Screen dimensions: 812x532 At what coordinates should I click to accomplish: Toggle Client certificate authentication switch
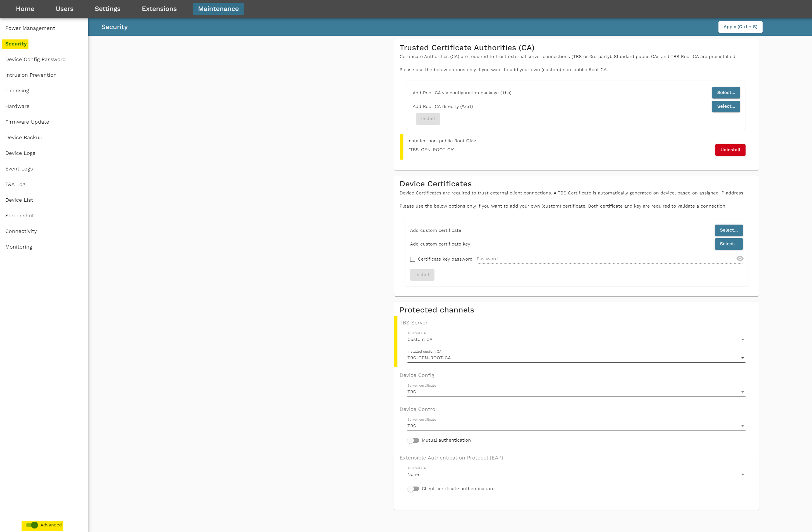413,489
